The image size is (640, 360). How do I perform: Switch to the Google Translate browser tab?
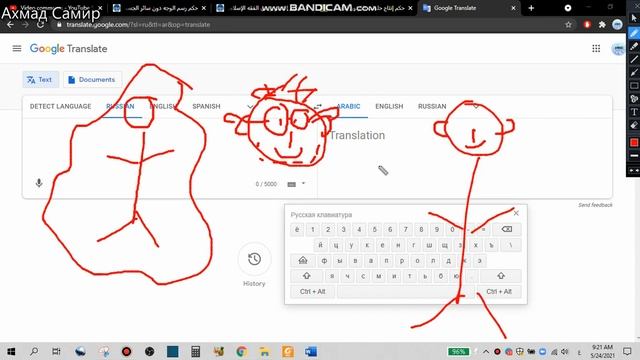pos(469,8)
